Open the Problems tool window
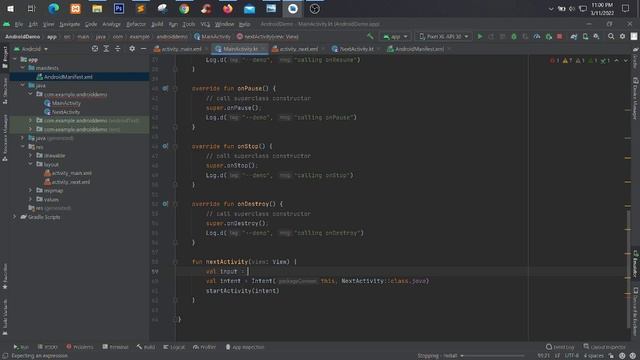640x360 pixels. [x=80, y=347]
